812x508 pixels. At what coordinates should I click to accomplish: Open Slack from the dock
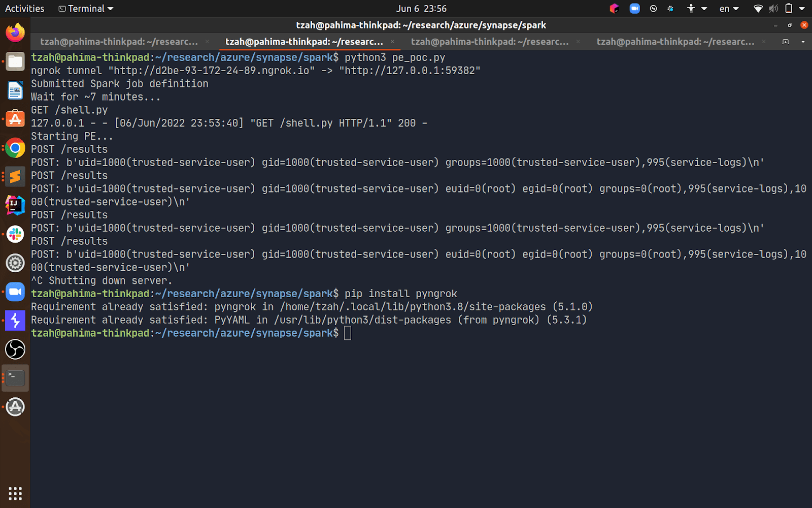pos(15,234)
